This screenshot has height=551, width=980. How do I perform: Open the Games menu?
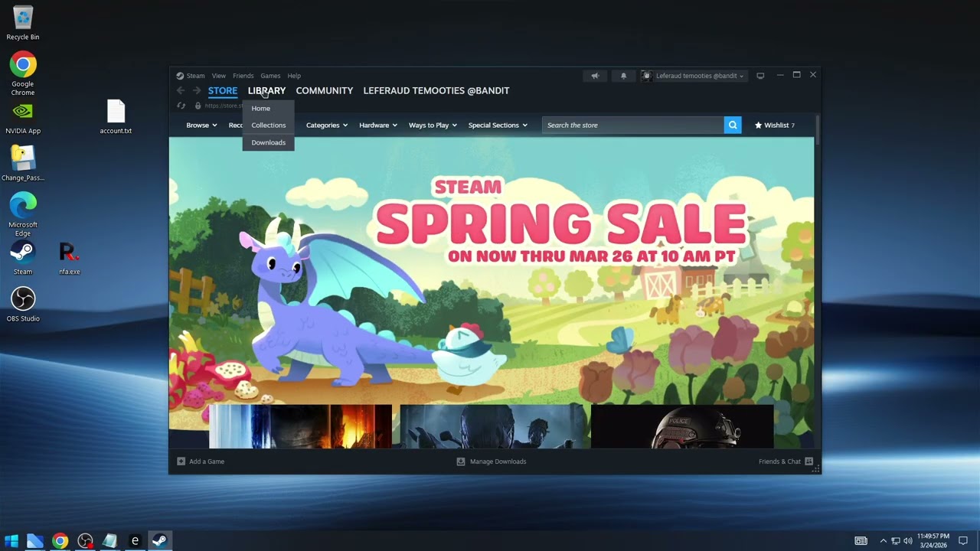coord(270,76)
